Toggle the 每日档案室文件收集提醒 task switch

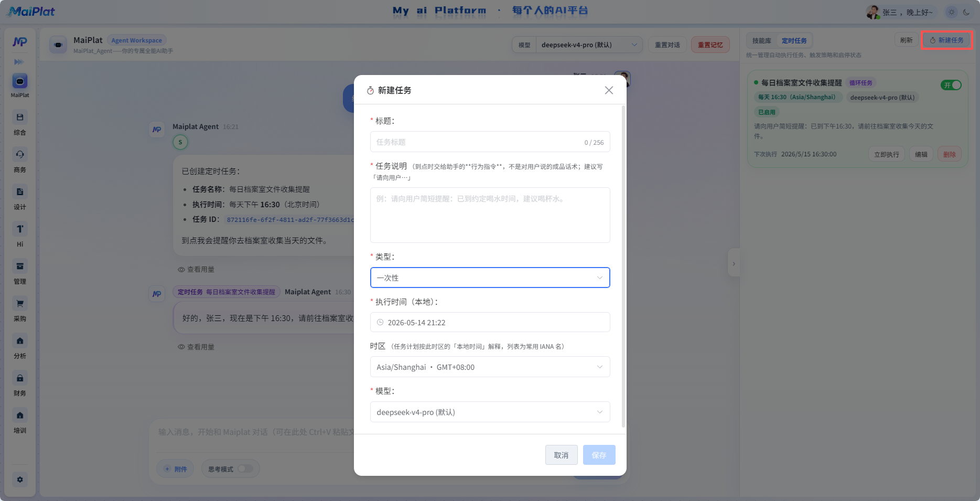pyautogui.click(x=951, y=85)
